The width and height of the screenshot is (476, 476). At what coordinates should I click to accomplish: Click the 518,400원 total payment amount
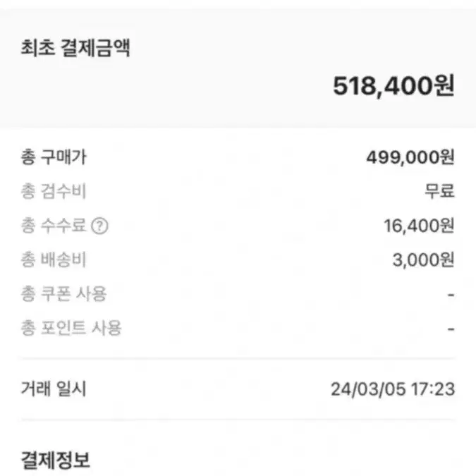pyautogui.click(x=393, y=86)
